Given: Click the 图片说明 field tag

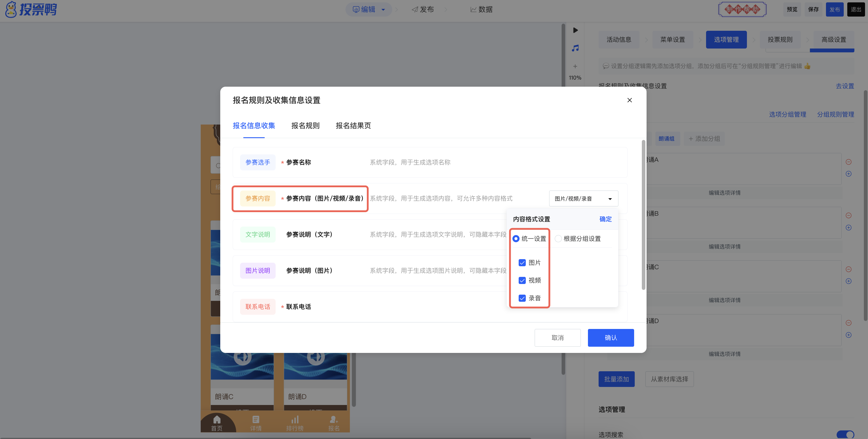Looking at the screenshot, I should (x=258, y=271).
